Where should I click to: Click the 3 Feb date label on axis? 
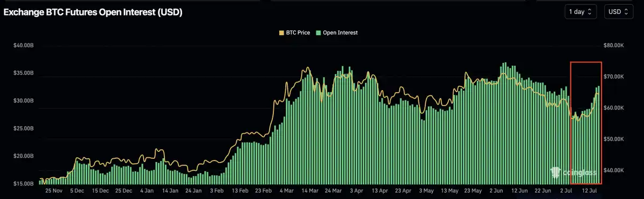click(x=216, y=191)
